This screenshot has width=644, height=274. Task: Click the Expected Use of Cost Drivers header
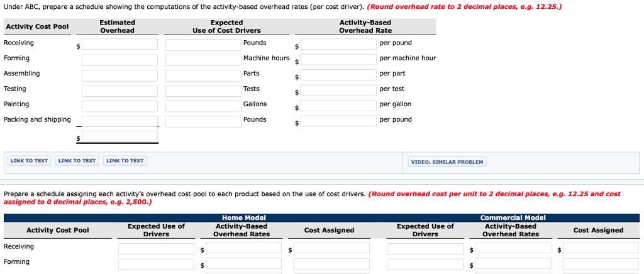point(226,26)
